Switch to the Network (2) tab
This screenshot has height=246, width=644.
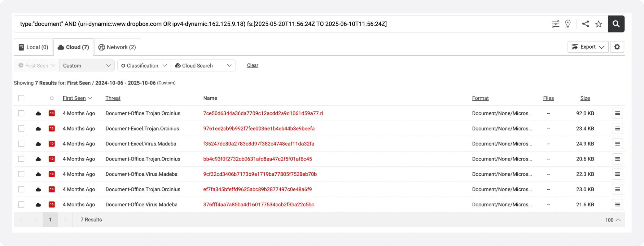tap(117, 47)
